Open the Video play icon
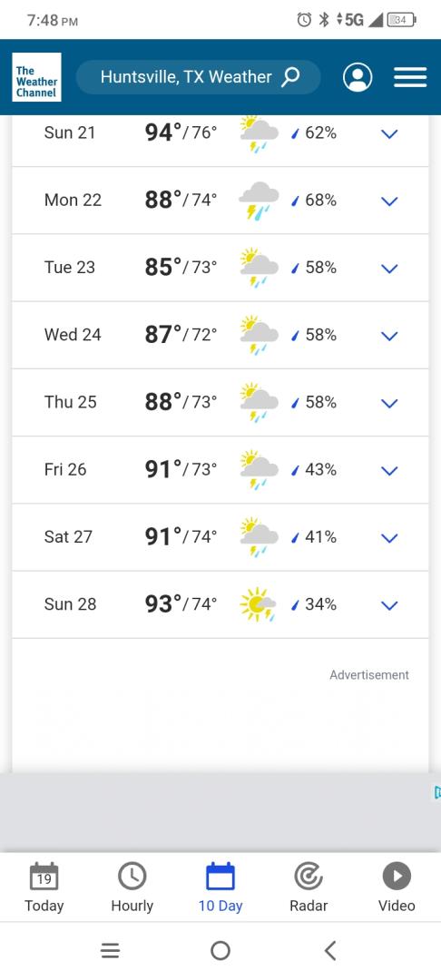 tap(397, 877)
